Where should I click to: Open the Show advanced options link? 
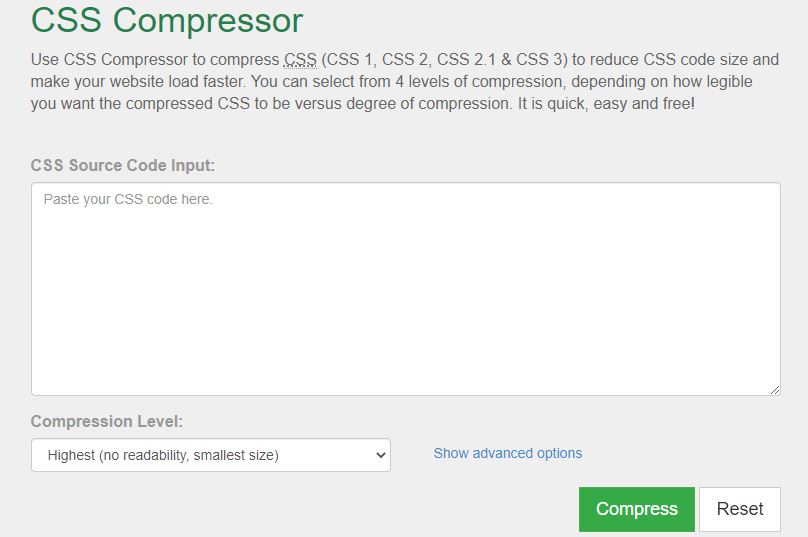(x=508, y=454)
